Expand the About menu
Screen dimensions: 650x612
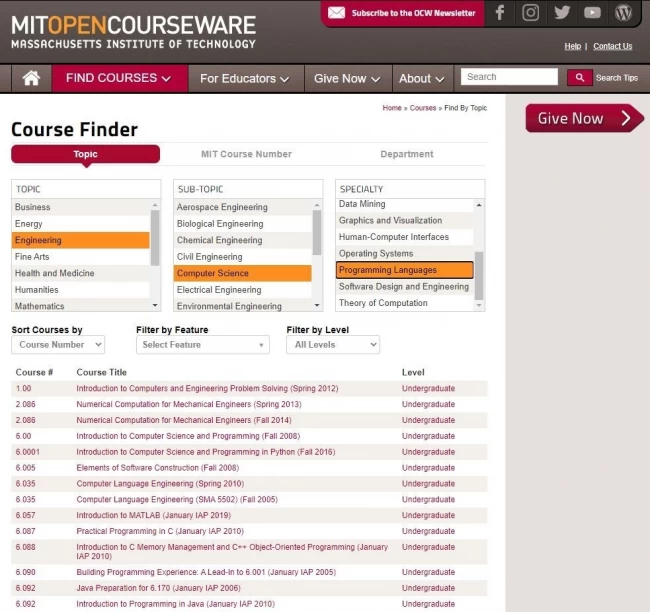[422, 78]
